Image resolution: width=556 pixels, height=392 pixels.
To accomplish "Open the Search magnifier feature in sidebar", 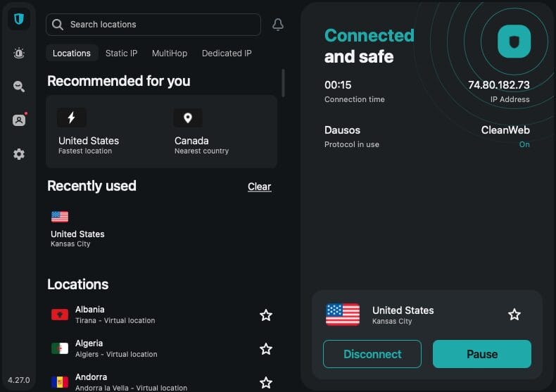I will pos(19,87).
